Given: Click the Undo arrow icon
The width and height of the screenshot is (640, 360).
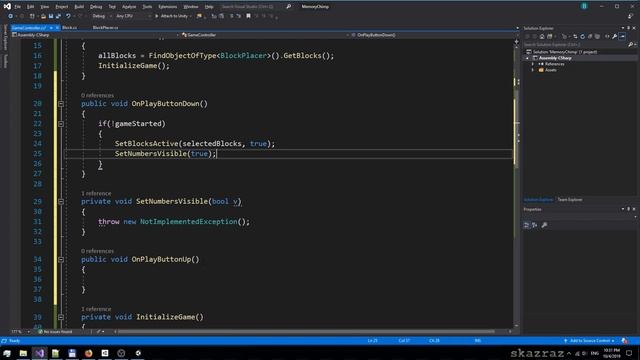Looking at the screenshot, I should (68, 16).
